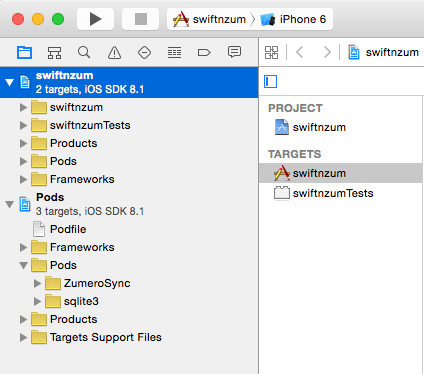Image resolution: width=424 pixels, height=374 pixels.
Task: Open the Test navigator
Action: [x=144, y=52]
